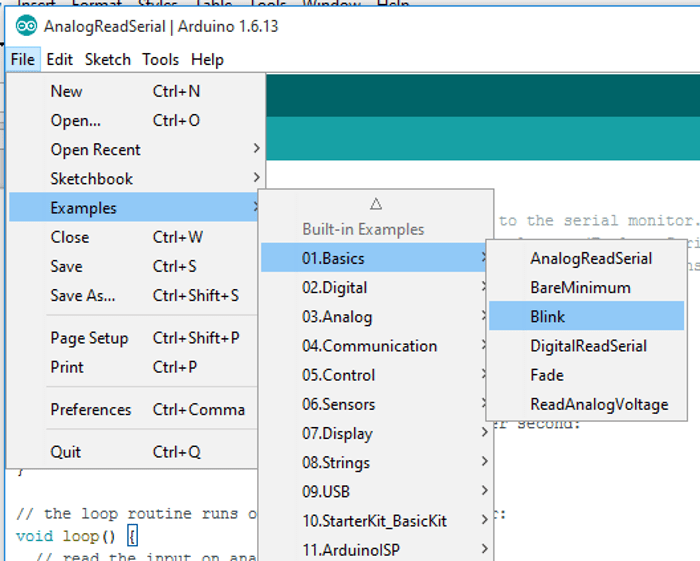
Task: Expand the 06.Sensors examples category
Action: point(375,404)
